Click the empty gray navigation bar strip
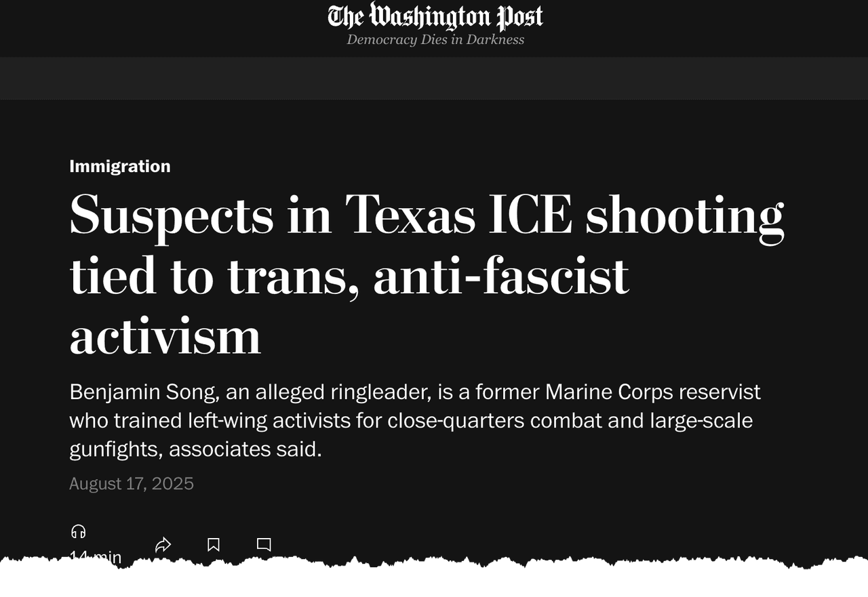The height and width of the screenshot is (597, 868). click(434, 78)
